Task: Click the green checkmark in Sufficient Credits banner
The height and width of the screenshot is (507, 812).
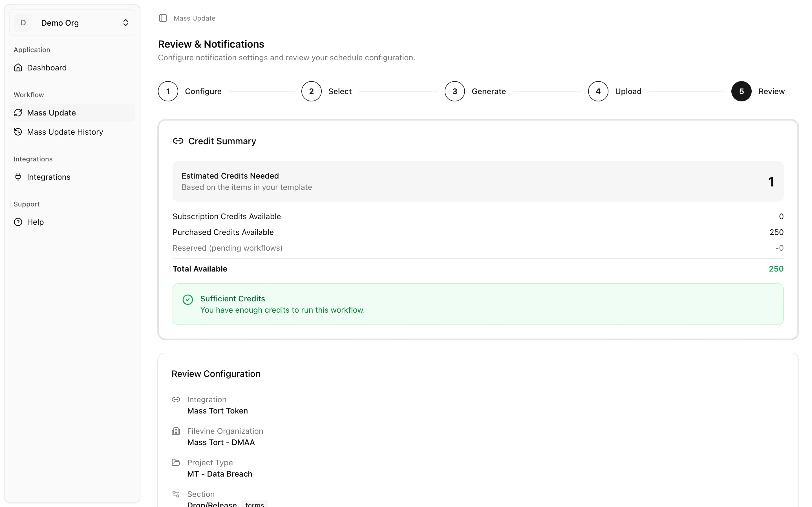Action: (x=187, y=299)
